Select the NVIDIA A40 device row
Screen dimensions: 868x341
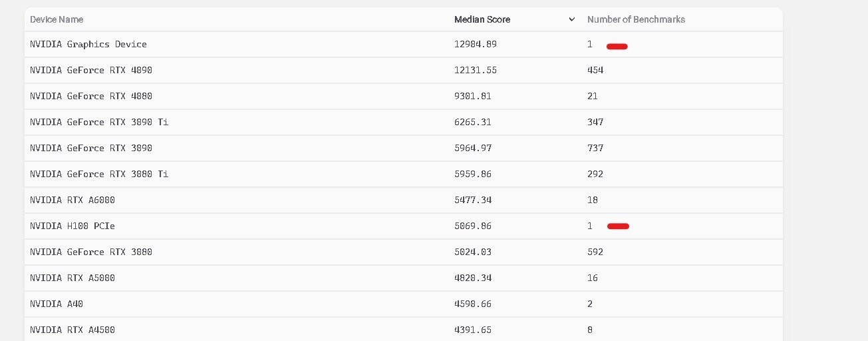(403, 304)
